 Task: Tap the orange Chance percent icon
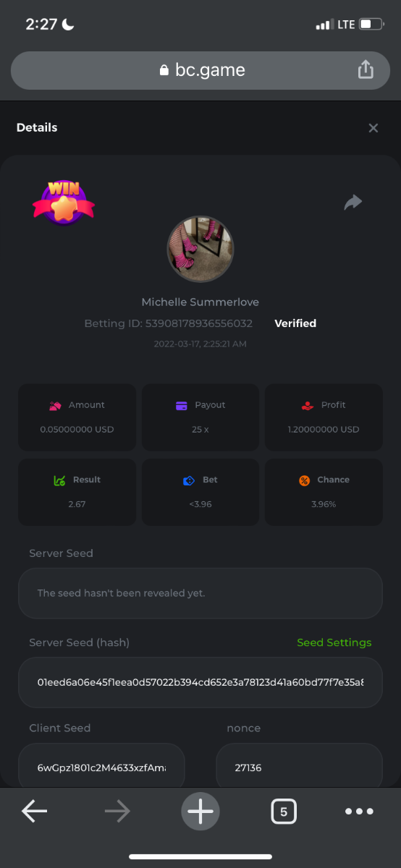click(x=305, y=480)
